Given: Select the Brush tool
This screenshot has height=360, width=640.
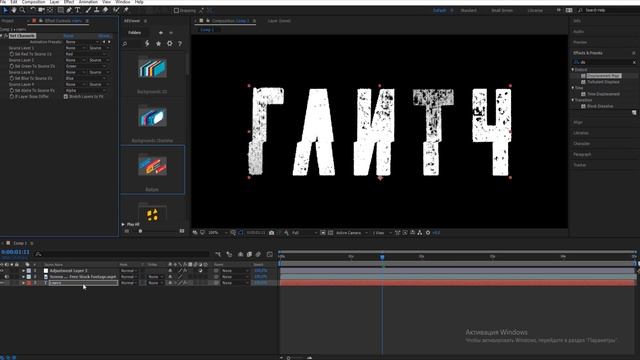Looking at the screenshot, I should (x=88, y=10).
